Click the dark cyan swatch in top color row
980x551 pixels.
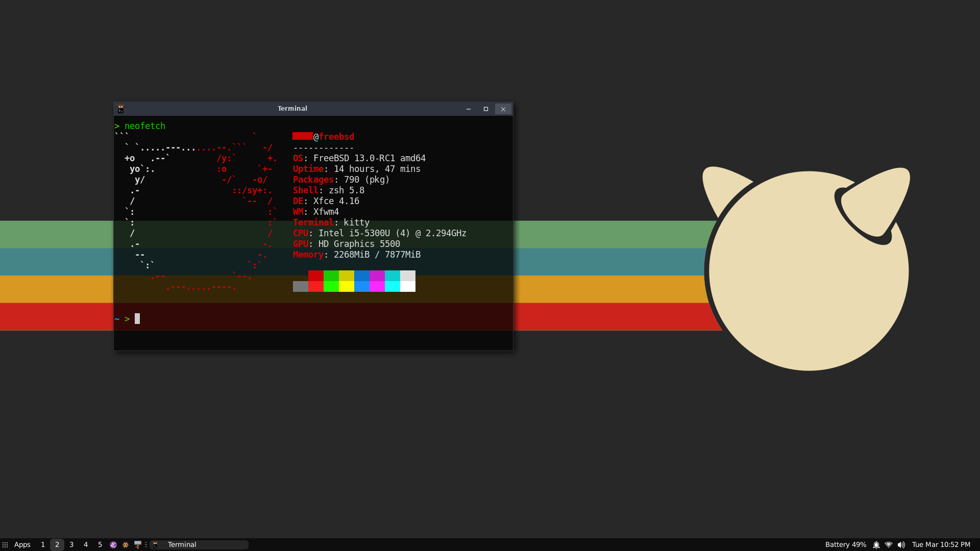pos(393,275)
